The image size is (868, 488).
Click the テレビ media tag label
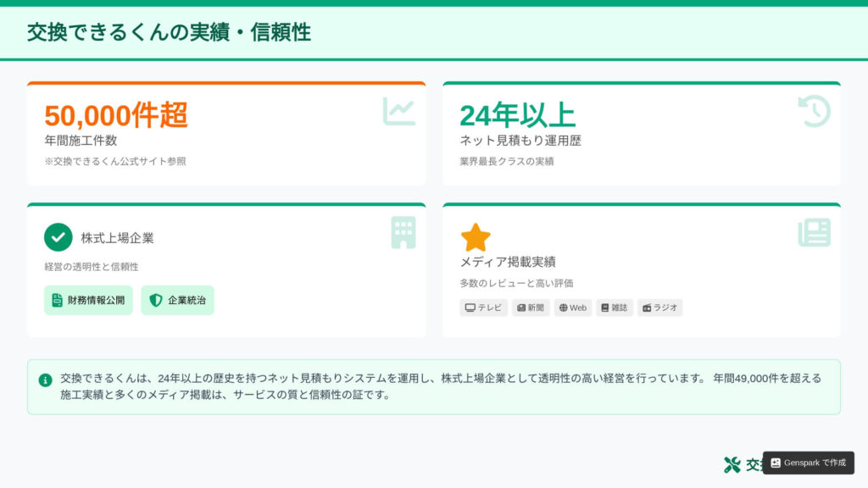(490, 308)
